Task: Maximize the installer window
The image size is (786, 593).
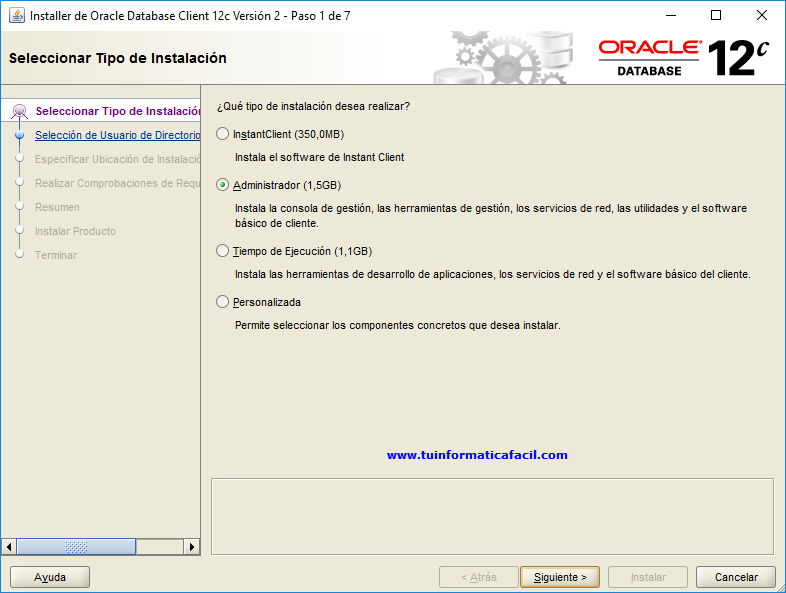Action: [716, 15]
